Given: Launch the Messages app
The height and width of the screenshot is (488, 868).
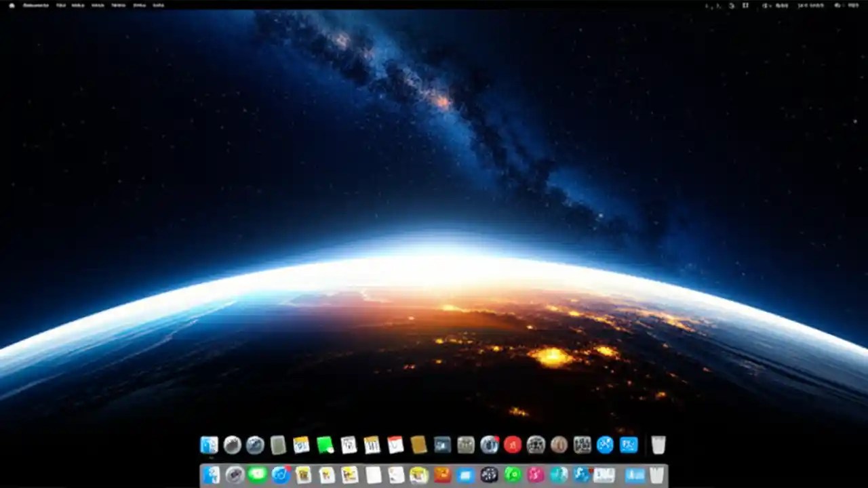Looking at the screenshot, I should (x=325, y=445).
